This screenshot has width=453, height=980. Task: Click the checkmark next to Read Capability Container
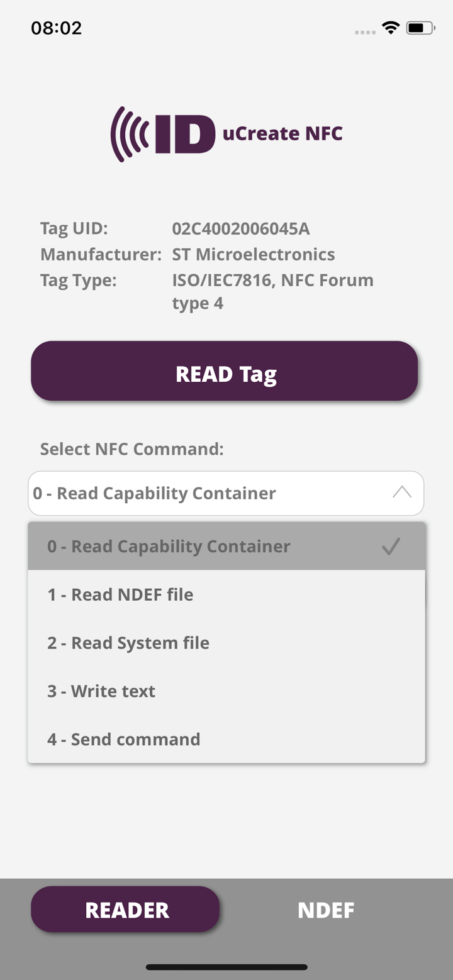tap(391, 547)
